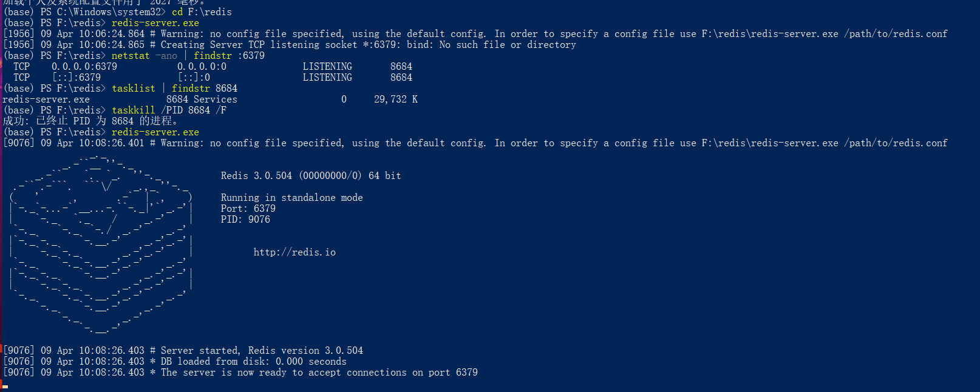Click "Running in standalone mode" text
Image resolution: width=980 pixels, height=392 pixels.
pos(291,198)
